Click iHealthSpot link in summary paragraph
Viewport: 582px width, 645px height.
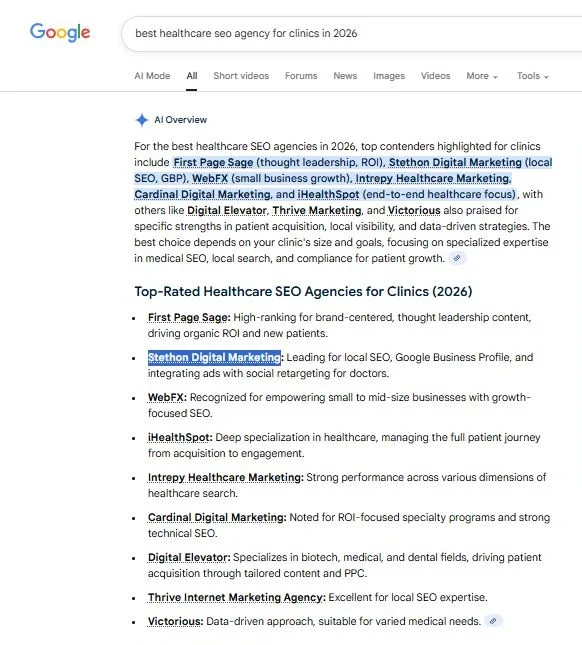(328, 194)
